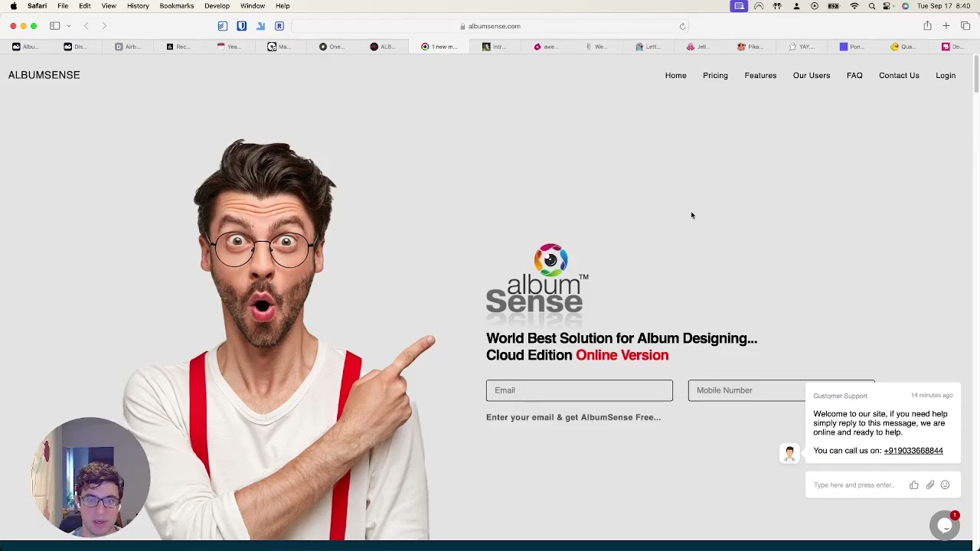This screenshot has height=551, width=980.
Task: Switch to the "Airb..." tab
Action: (127, 47)
